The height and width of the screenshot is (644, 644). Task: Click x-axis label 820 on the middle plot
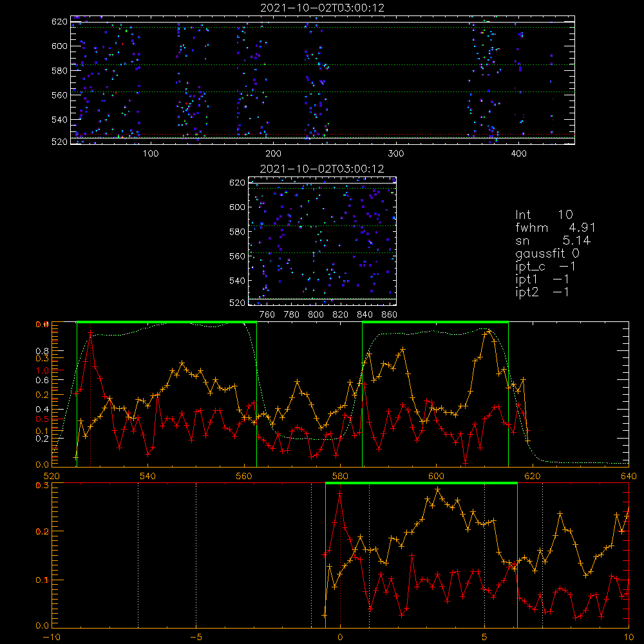pos(340,315)
